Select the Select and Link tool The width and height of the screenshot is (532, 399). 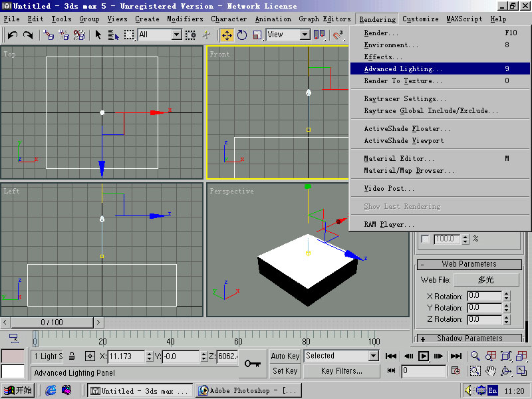pyautogui.click(x=49, y=35)
